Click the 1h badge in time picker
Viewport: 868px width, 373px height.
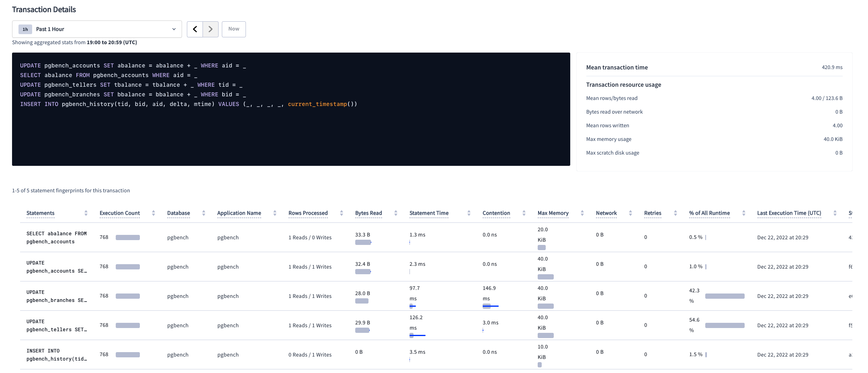click(25, 29)
